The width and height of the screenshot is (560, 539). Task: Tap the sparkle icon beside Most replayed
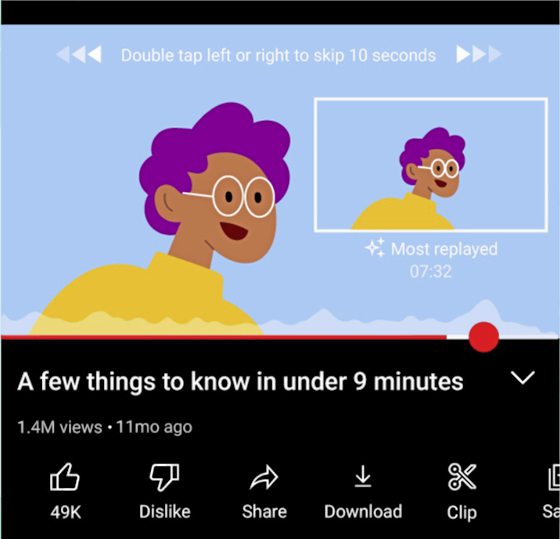coord(375,248)
